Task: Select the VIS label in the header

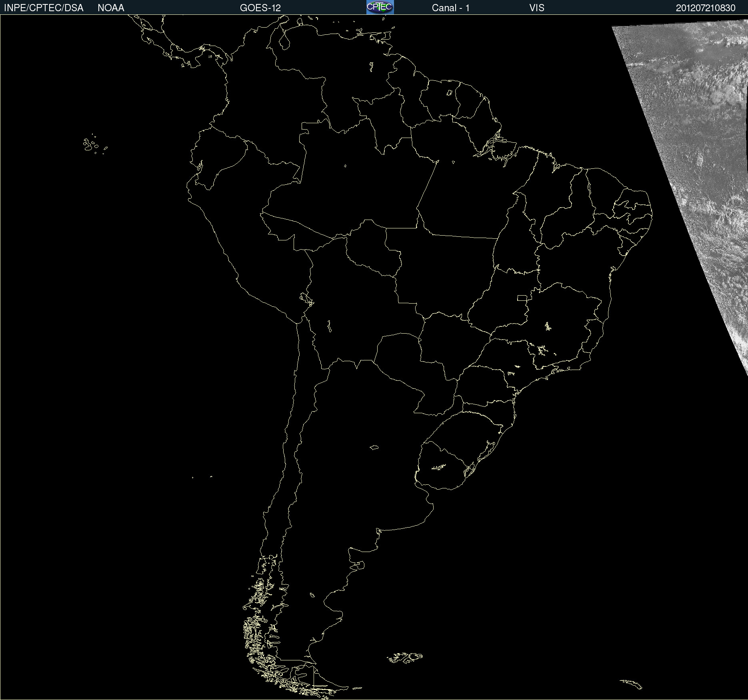Action: point(537,8)
